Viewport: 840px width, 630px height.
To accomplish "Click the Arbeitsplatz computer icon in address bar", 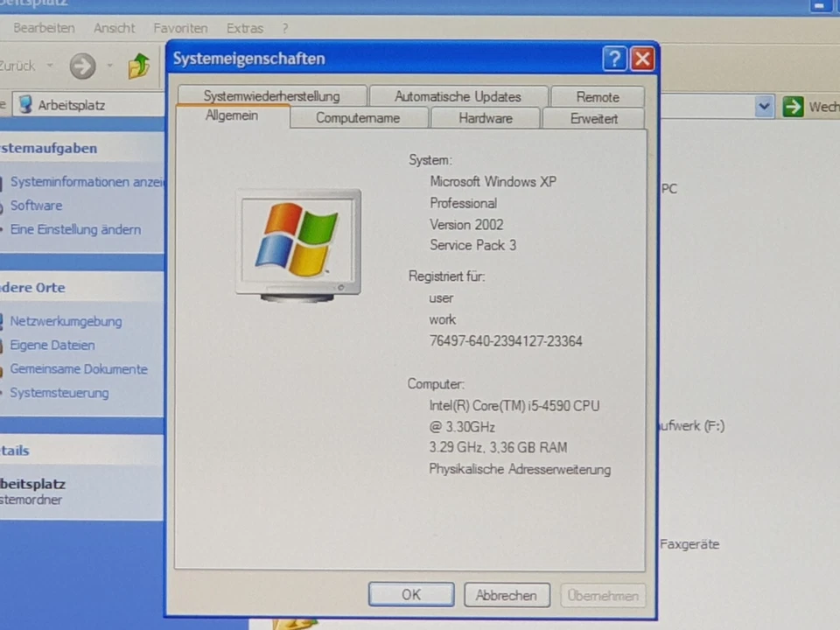I will pyautogui.click(x=25, y=104).
